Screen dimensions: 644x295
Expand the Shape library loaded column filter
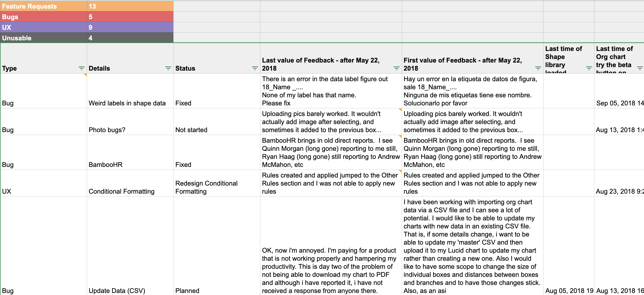pos(589,68)
